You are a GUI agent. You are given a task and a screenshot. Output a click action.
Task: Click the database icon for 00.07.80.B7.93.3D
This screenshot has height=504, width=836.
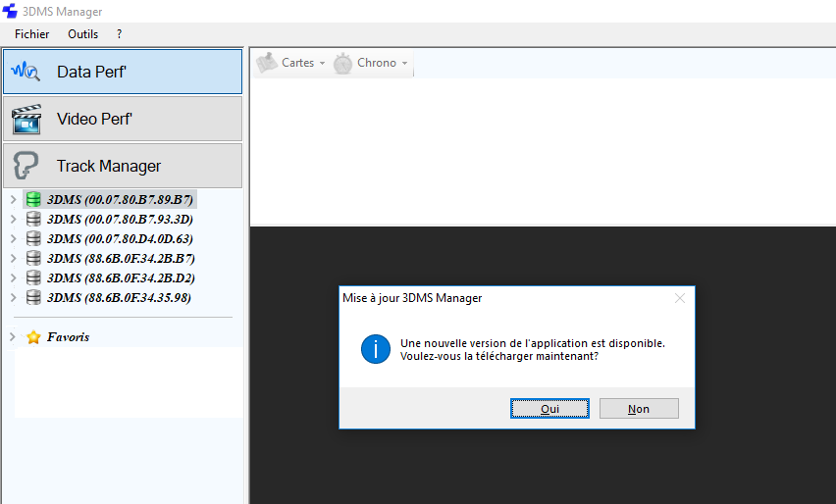33,219
